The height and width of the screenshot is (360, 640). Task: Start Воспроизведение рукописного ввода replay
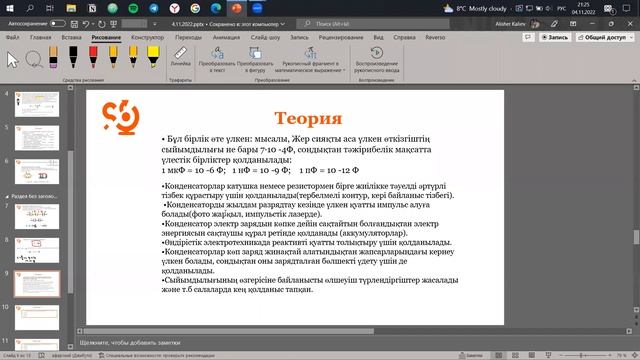coord(377,60)
